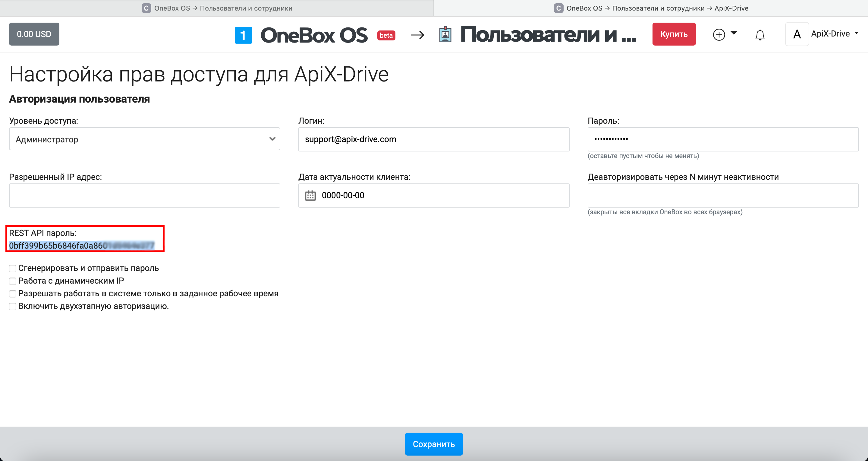Click the Авторизация пользователя heading
868x461 pixels.
pos(80,99)
